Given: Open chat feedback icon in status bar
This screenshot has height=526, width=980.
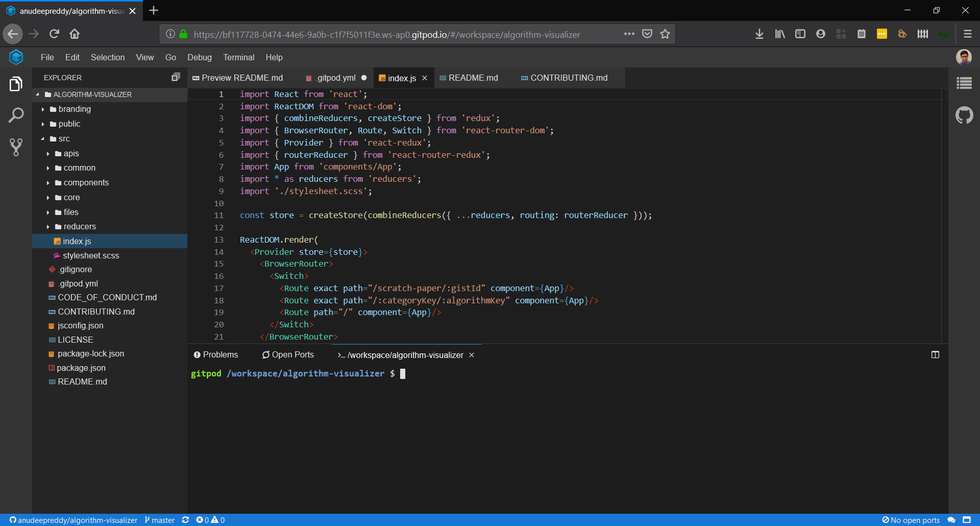Looking at the screenshot, I should [951, 520].
